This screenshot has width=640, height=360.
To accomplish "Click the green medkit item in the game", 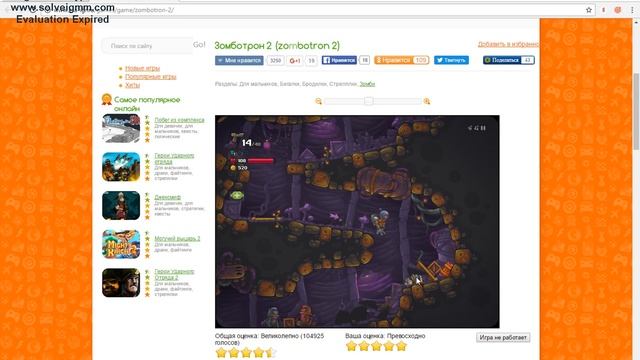I will point(236,196).
